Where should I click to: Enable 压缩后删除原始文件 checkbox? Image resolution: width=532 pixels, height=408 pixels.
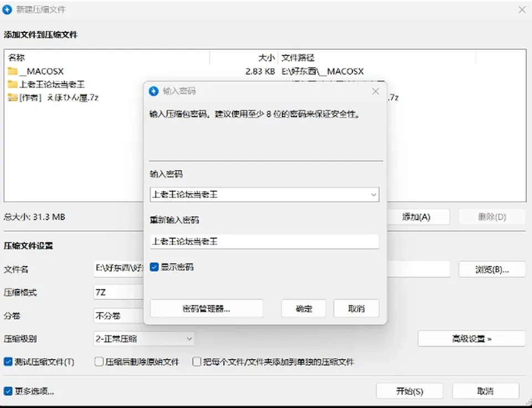(x=99, y=362)
